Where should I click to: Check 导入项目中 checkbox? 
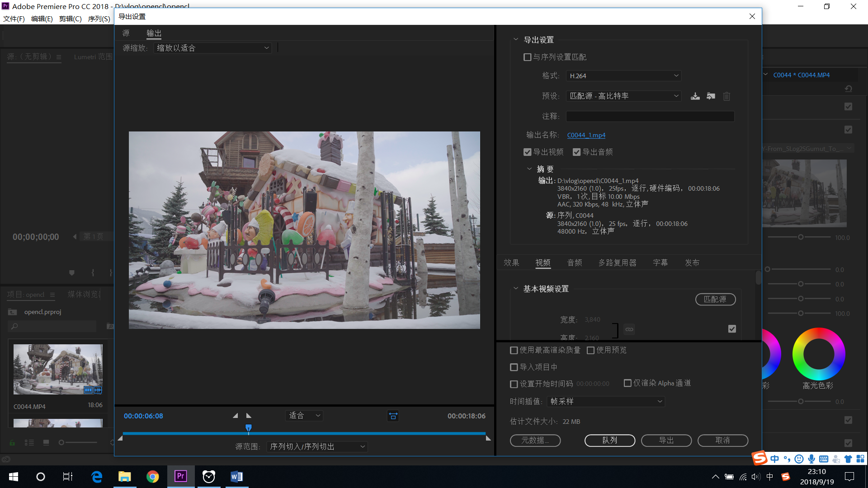(x=514, y=367)
